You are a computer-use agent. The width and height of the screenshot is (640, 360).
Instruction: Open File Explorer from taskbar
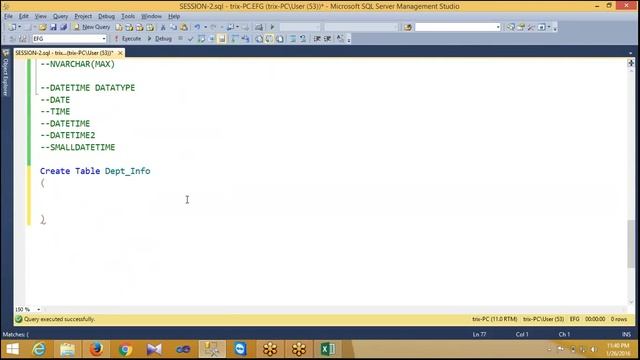pos(67,349)
